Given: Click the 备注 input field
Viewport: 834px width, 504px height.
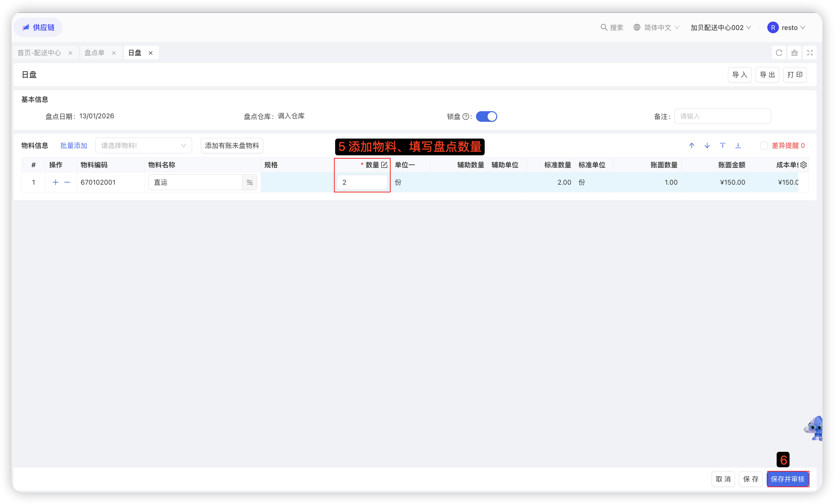Looking at the screenshot, I should pyautogui.click(x=722, y=116).
